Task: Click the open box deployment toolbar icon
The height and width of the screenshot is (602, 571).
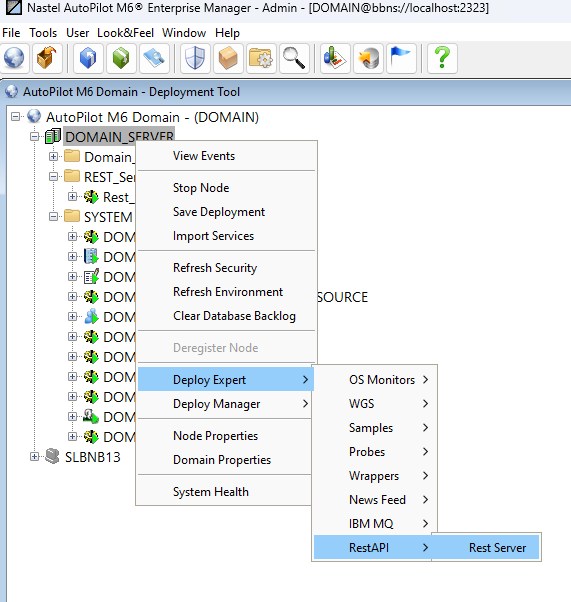Action: tap(47, 58)
